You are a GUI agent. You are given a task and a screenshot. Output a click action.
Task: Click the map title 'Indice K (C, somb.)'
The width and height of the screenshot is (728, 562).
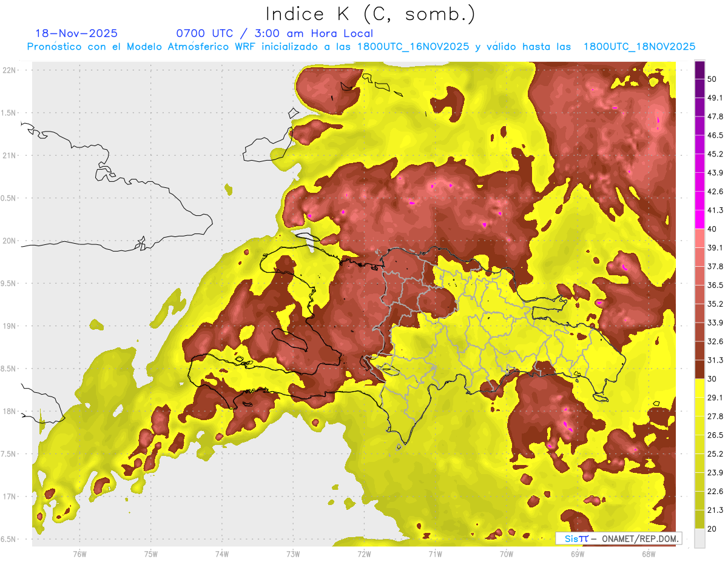(x=370, y=14)
